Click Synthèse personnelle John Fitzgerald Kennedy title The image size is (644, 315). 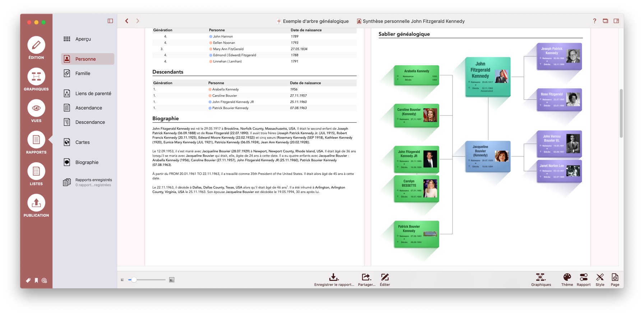411,21
